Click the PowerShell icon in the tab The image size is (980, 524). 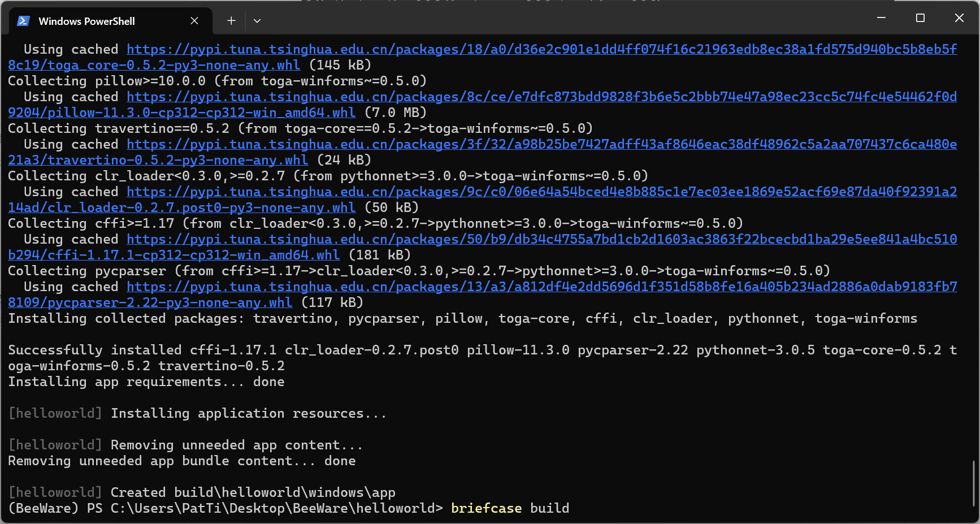click(x=23, y=21)
